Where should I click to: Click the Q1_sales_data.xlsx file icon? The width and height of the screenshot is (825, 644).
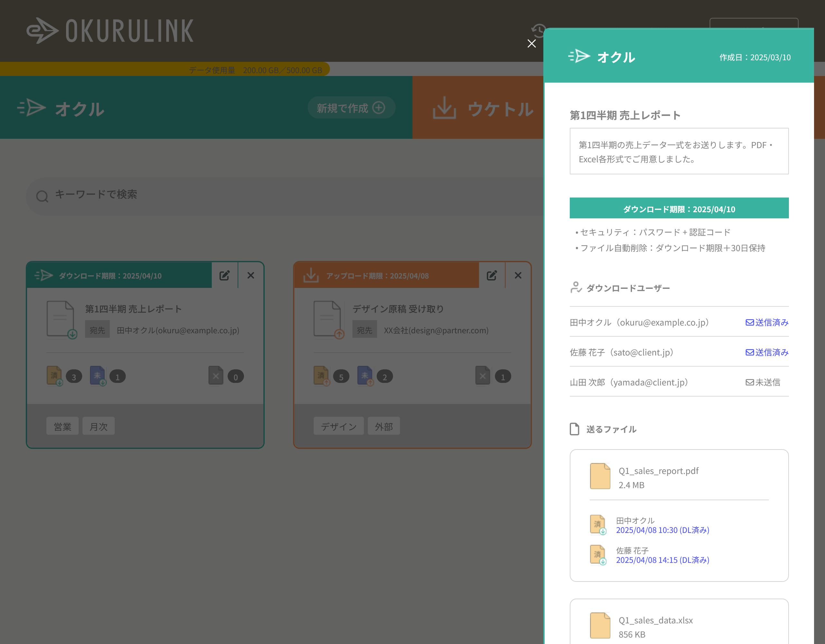600,625
